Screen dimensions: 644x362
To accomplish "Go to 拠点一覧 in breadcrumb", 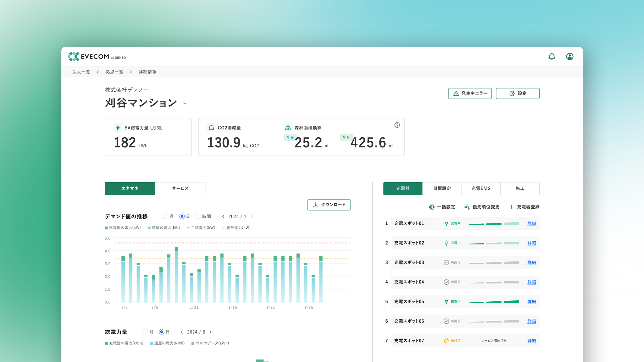I will coord(114,72).
